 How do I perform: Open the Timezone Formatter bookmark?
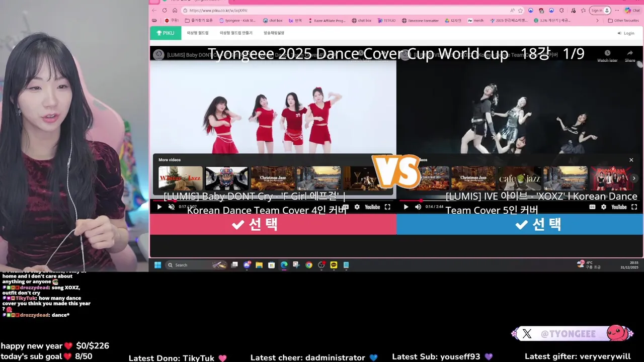coord(420,21)
